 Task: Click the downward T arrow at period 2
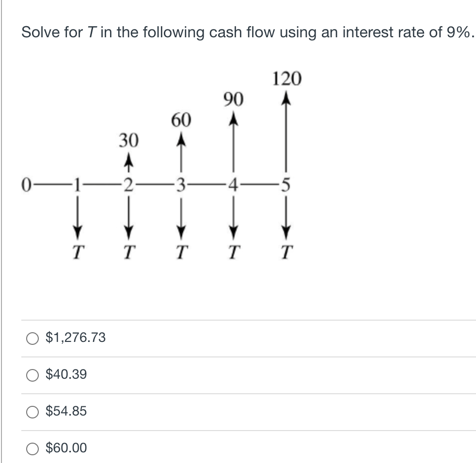coord(128,213)
